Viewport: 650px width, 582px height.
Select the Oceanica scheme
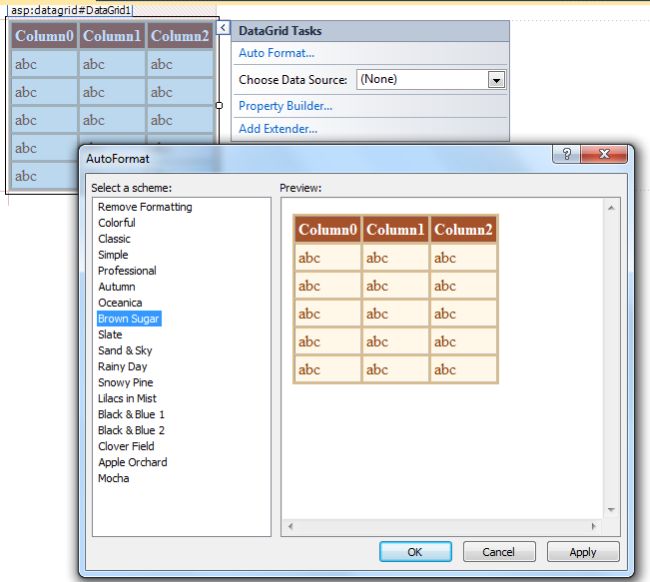[x=120, y=303]
